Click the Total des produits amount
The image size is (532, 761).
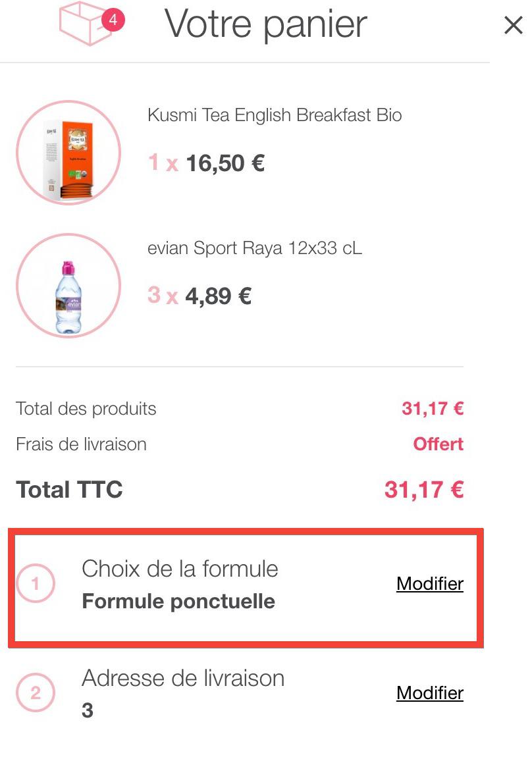[433, 409]
